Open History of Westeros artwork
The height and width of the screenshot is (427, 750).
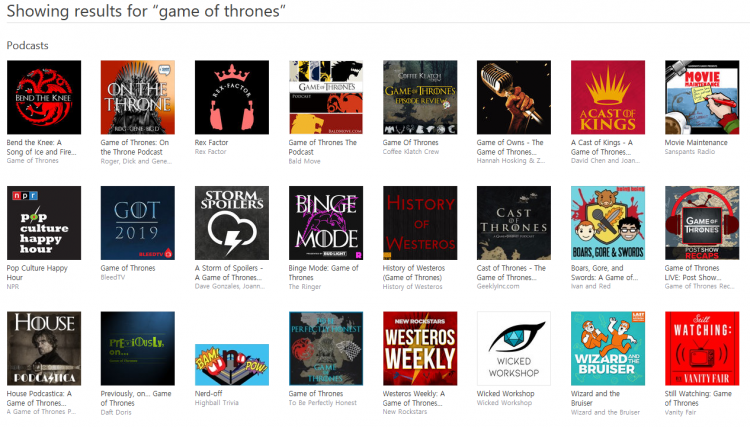point(420,223)
